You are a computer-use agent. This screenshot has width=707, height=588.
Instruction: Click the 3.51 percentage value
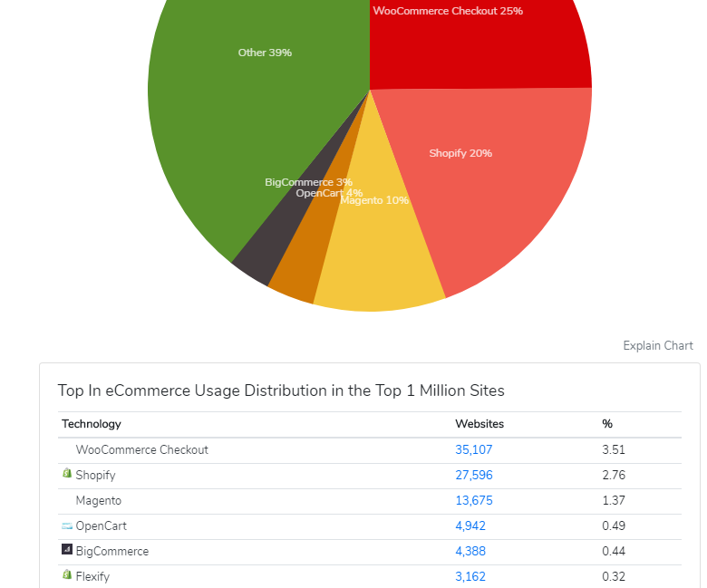click(614, 449)
